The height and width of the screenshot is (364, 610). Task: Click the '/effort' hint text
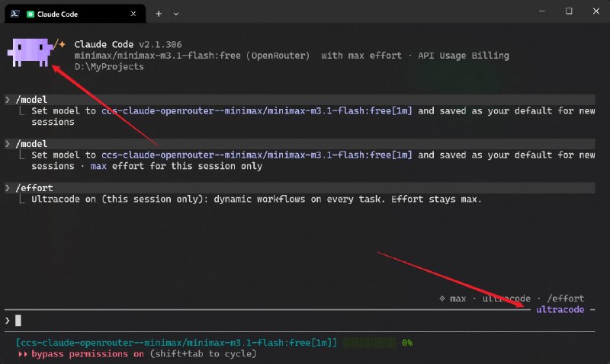[x=566, y=299]
